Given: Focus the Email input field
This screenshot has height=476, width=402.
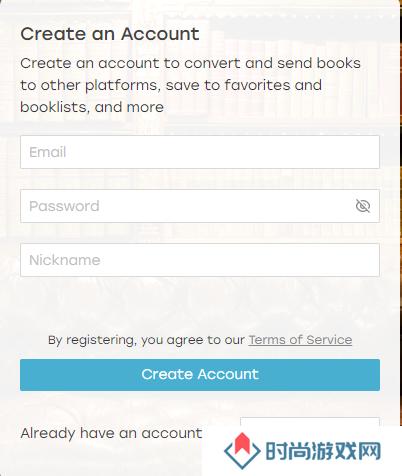Looking at the screenshot, I should pyautogui.click(x=200, y=152).
